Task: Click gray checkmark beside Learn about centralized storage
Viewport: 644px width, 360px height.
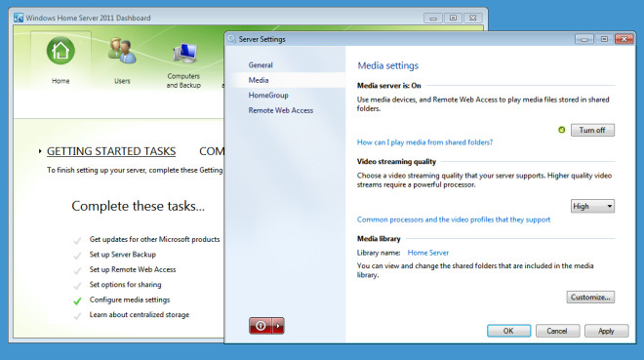Action: coord(77,316)
